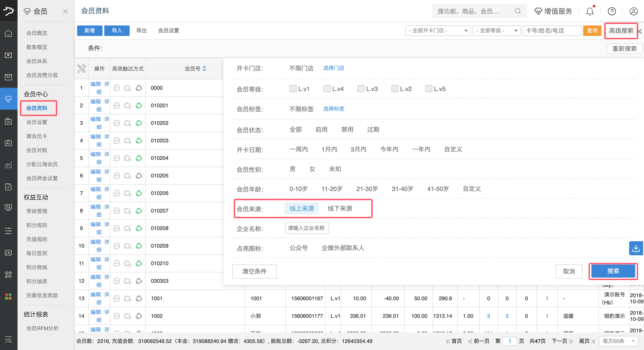Click the 导入 button

[x=117, y=30]
